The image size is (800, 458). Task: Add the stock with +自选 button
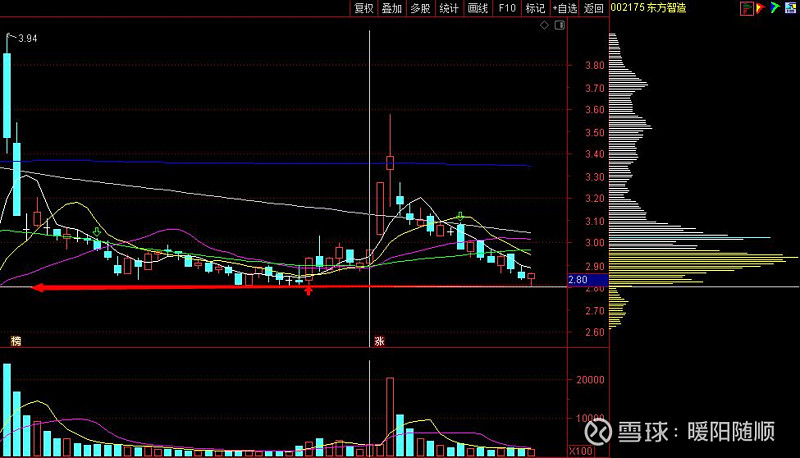(x=565, y=8)
